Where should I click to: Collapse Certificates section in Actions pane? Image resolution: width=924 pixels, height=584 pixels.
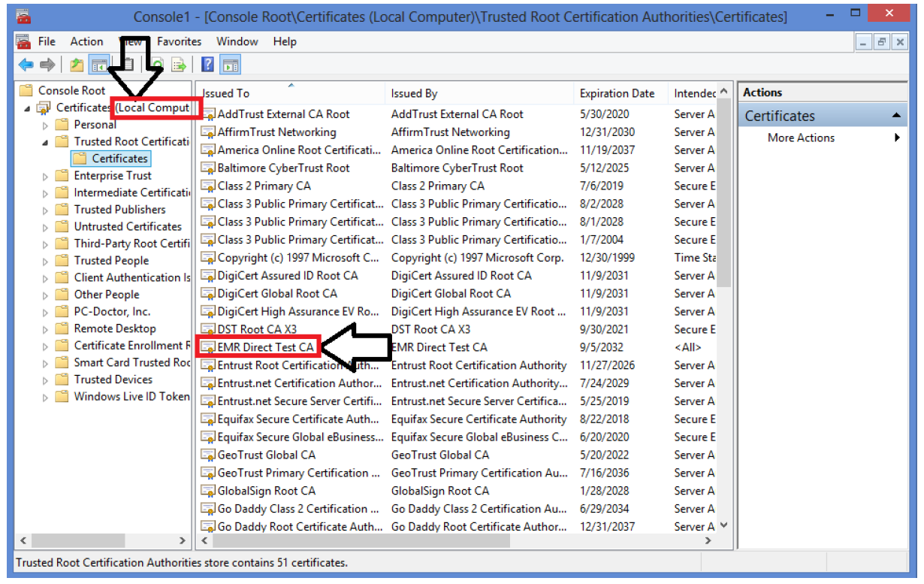click(x=895, y=116)
